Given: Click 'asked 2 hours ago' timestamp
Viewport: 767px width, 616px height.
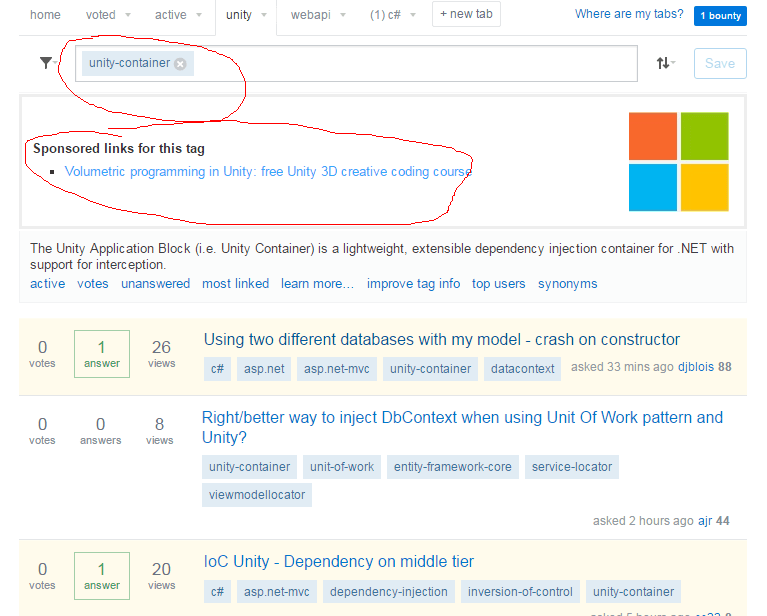Looking at the screenshot, I should [643, 521].
